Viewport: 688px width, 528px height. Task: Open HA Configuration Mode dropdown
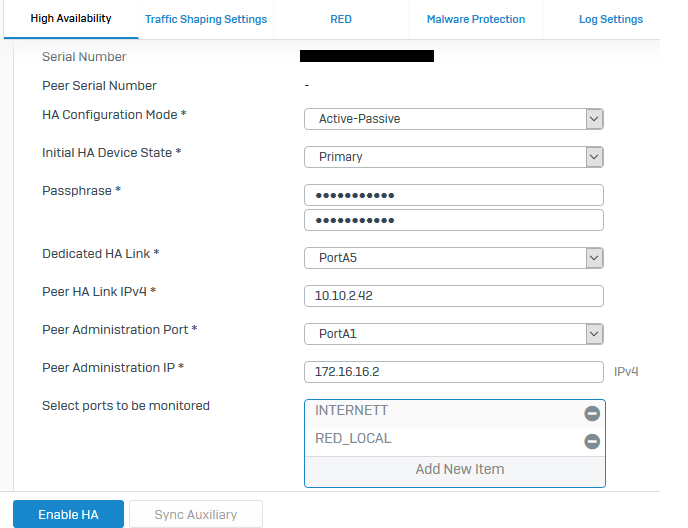454,119
